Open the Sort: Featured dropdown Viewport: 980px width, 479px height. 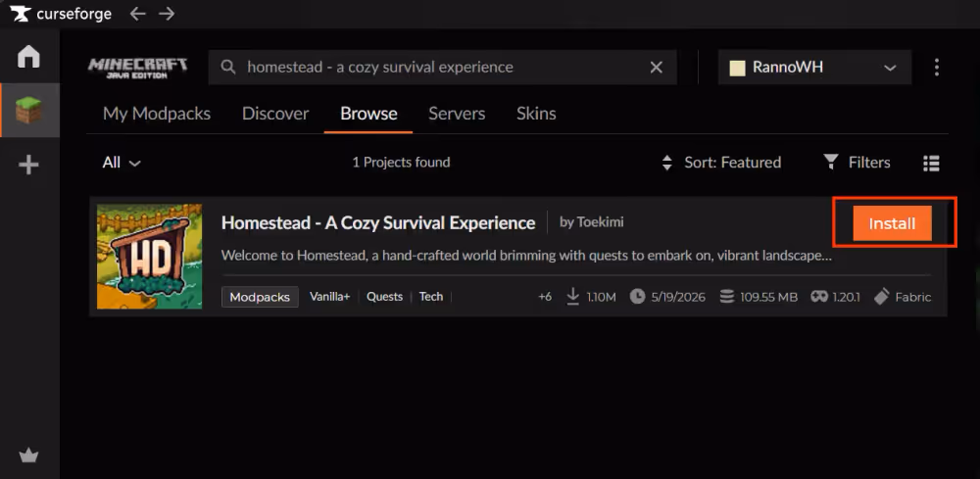(x=721, y=163)
